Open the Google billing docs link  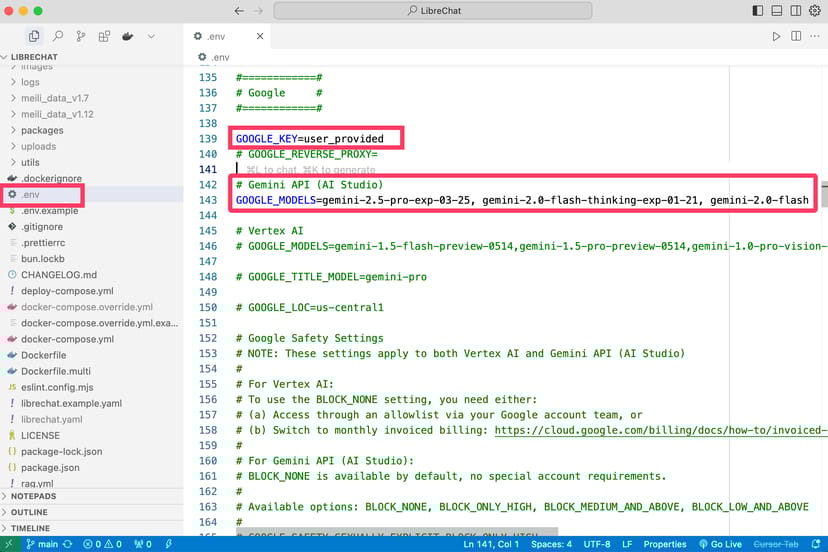point(660,429)
